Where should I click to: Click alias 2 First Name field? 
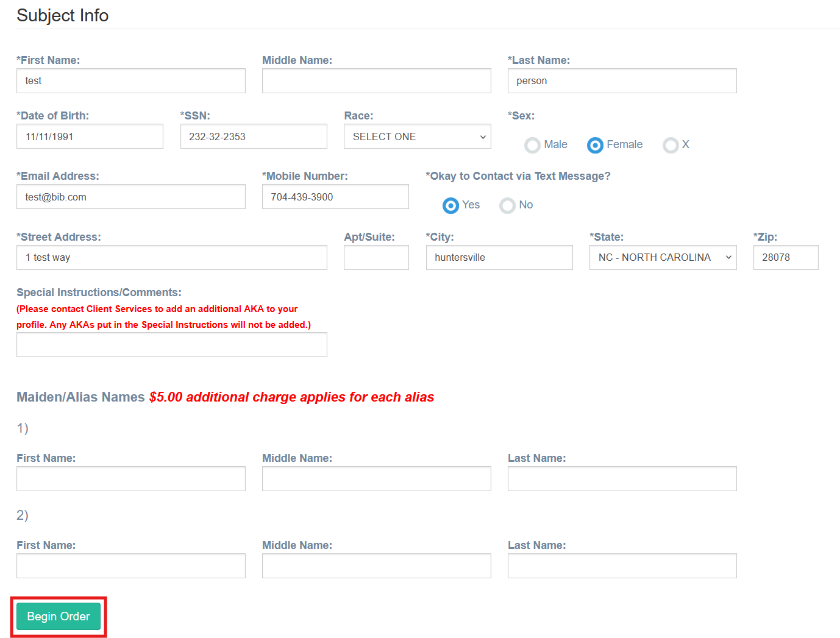[x=131, y=566]
